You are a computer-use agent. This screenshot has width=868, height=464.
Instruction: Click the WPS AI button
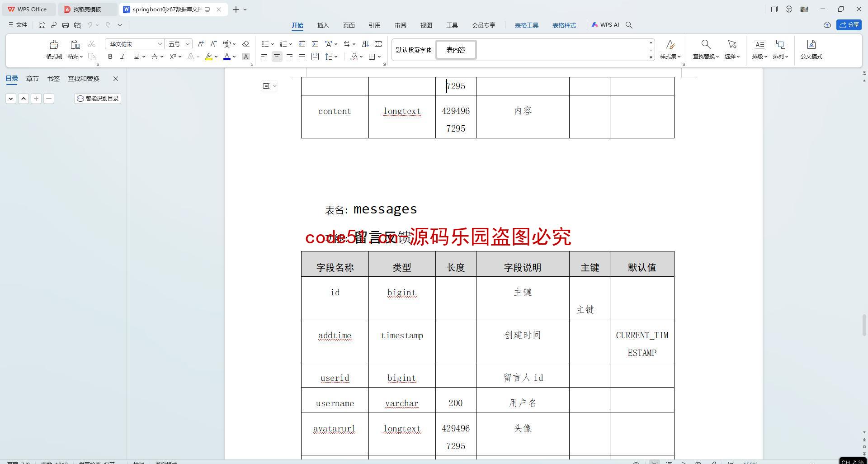click(605, 25)
